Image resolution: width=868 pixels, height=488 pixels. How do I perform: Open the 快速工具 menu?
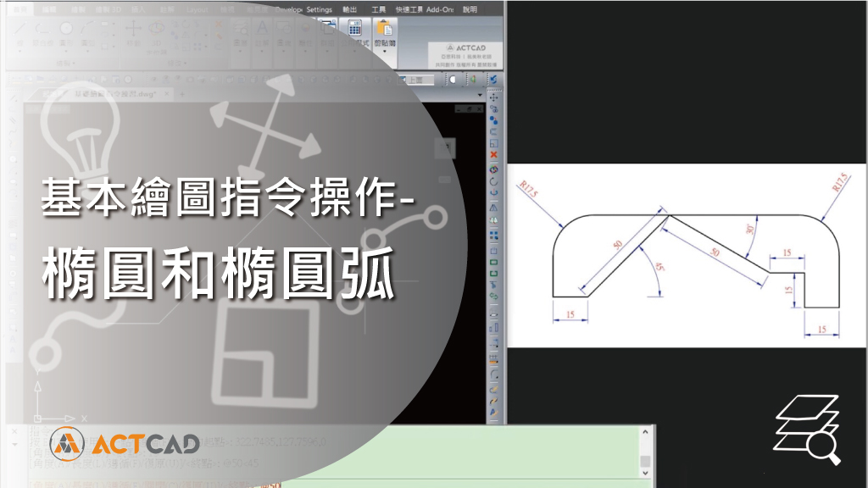(x=409, y=9)
